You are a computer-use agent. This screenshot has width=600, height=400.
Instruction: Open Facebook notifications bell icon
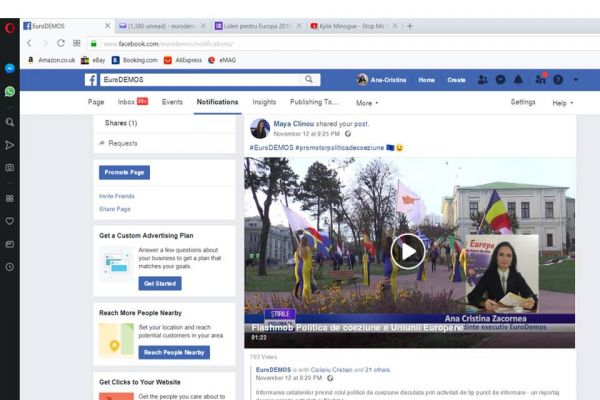[x=518, y=80]
